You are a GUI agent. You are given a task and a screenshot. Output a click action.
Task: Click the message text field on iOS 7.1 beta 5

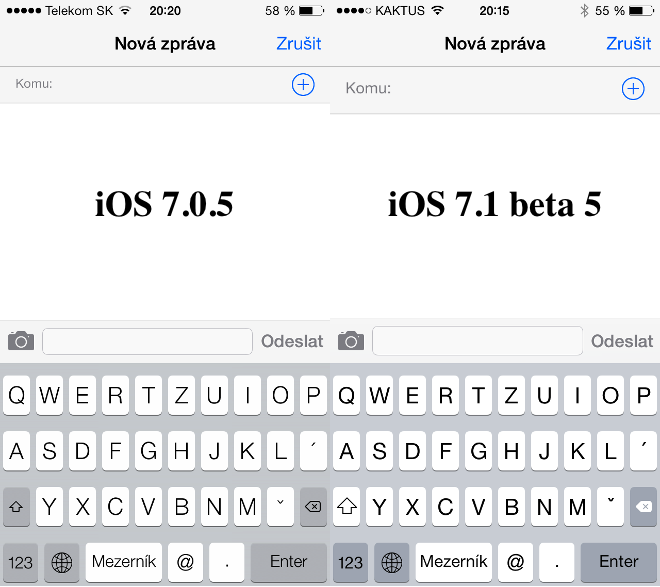(477, 341)
